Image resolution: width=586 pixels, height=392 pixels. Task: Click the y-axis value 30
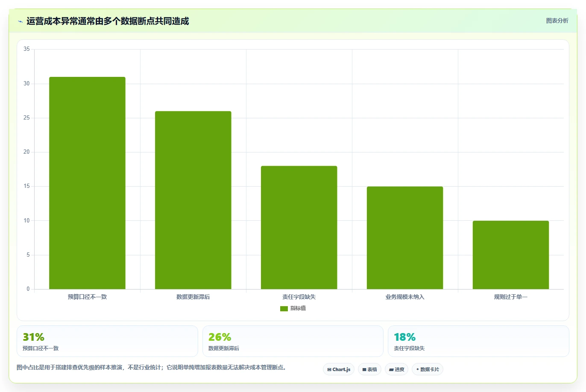[x=26, y=83]
